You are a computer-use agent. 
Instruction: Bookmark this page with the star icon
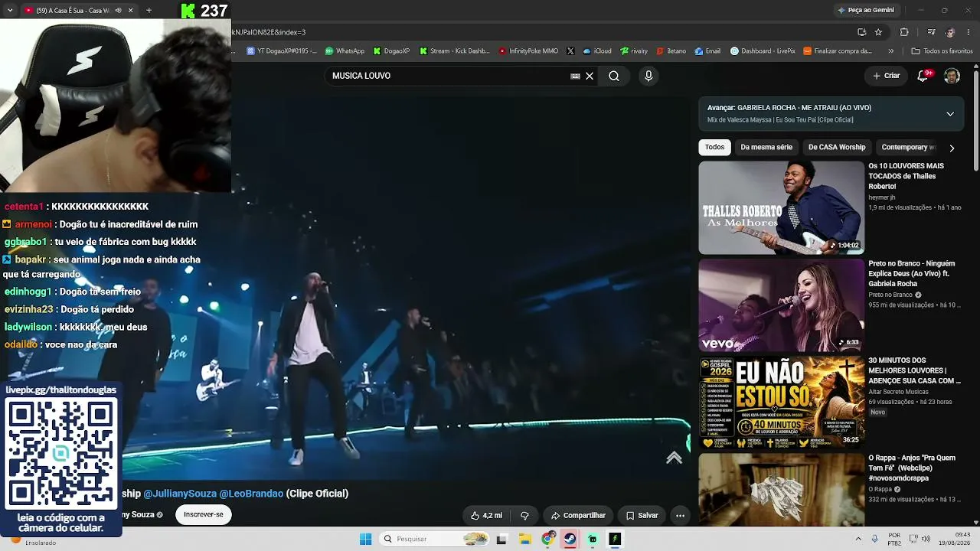[x=878, y=32]
